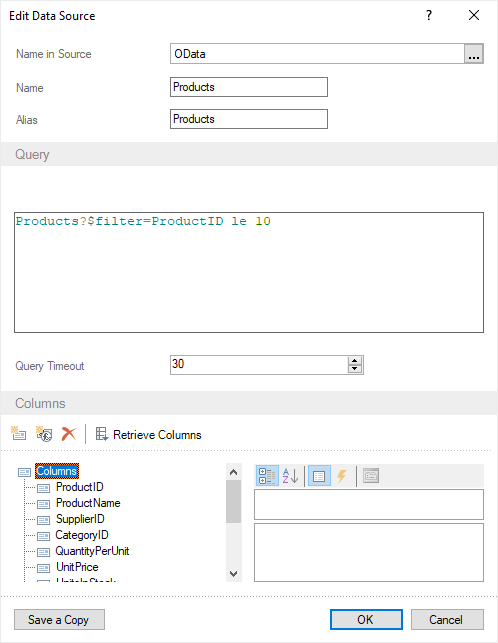Show the Properties page icon in grid
The height and width of the screenshot is (643, 498).
(x=319, y=476)
